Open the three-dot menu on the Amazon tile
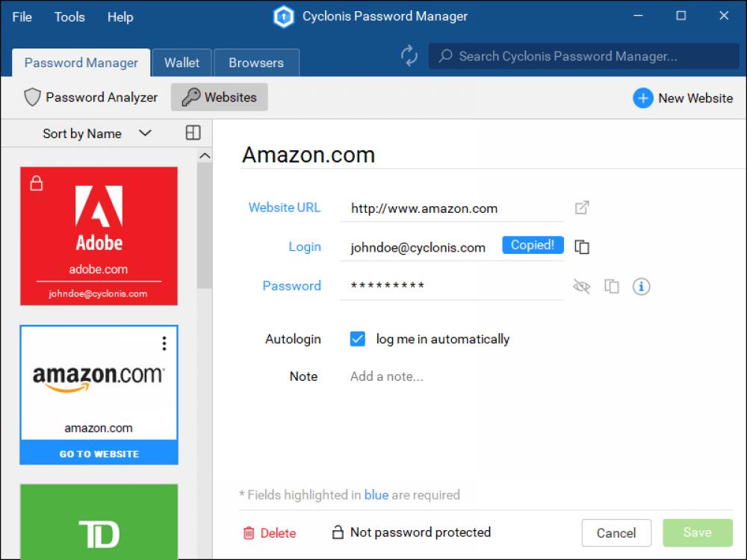The width and height of the screenshot is (747, 560). point(164,343)
